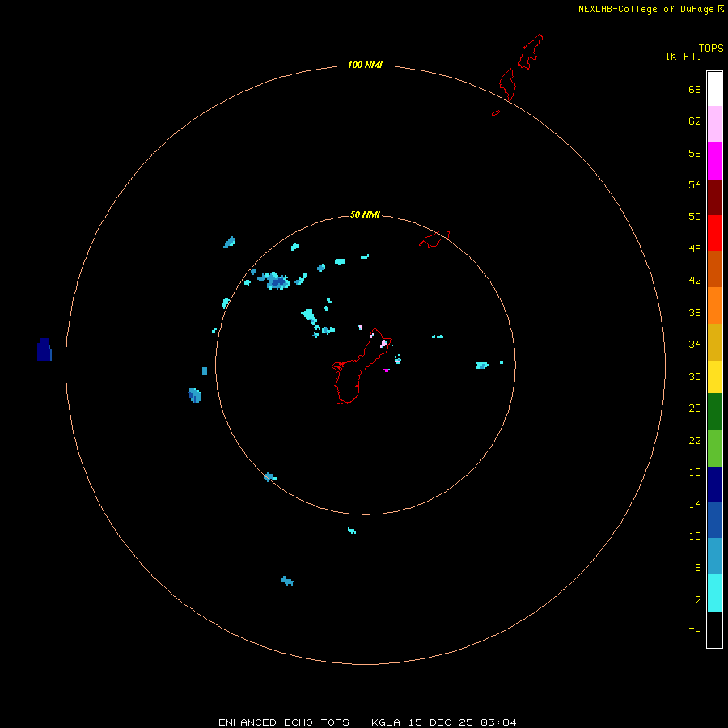Image resolution: width=728 pixels, height=728 pixels.
Task: Click the '6' legend value
Action: [x=698, y=568]
